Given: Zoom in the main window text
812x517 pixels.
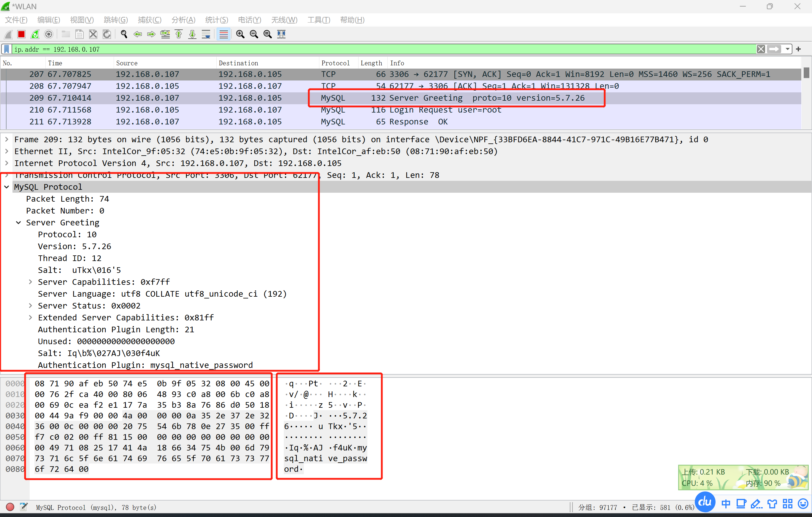Looking at the screenshot, I should tap(240, 34).
